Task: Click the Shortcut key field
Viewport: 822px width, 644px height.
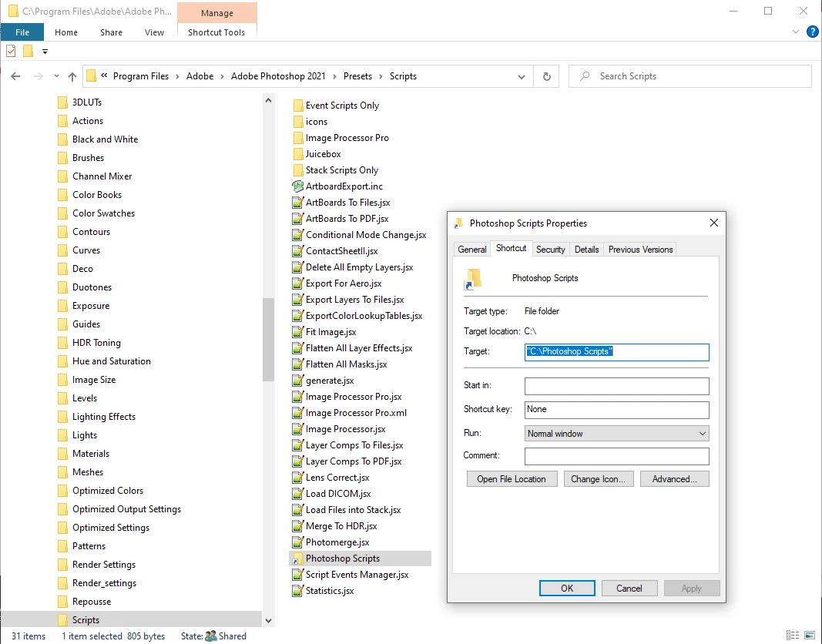Action: tap(616, 410)
